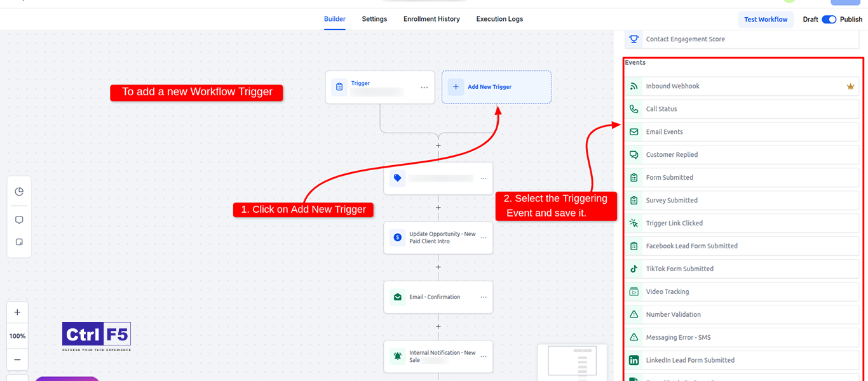This screenshot has height=381, width=868.
Task: Select the Inbound Webhook event icon
Action: (x=634, y=86)
